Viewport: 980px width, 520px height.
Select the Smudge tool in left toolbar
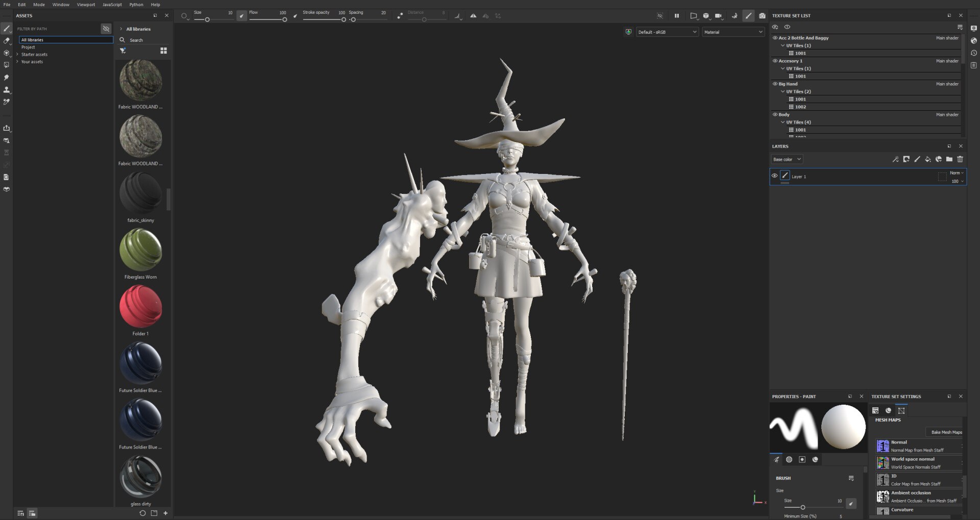point(7,78)
